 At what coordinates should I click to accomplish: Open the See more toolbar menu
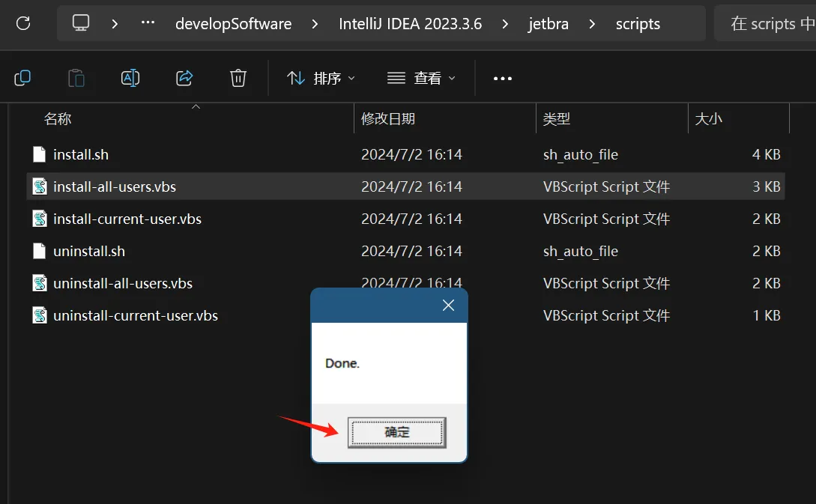click(502, 79)
